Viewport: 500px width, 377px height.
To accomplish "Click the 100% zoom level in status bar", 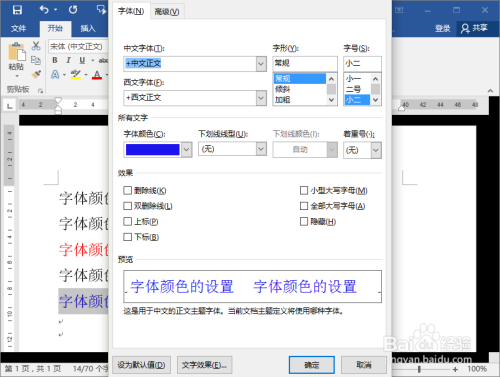I will (x=477, y=369).
